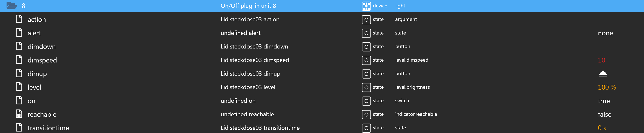Edit the level brightness value 100 %
Viewport: 644px width, 133px height.
(x=607, y=87)
